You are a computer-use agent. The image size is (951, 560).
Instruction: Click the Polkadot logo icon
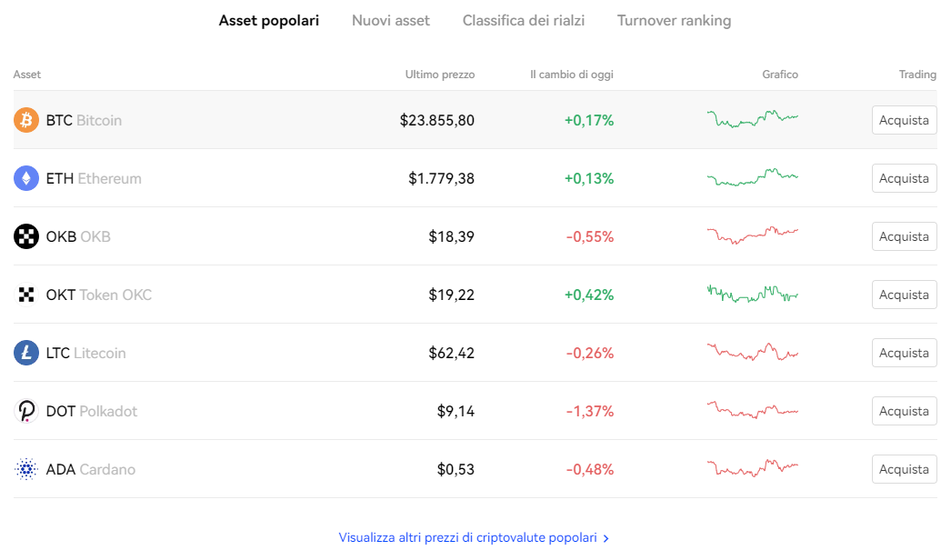(26, 411)
